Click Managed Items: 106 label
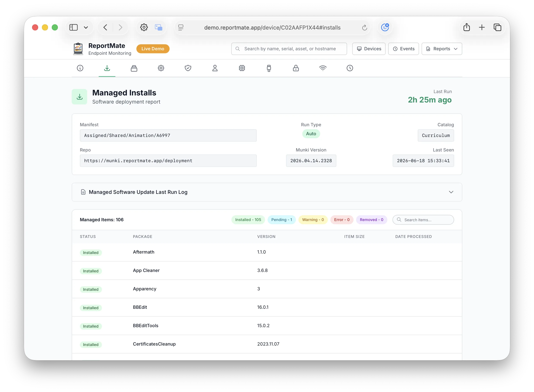The image size is (534, 392). [x=102, y=220]
